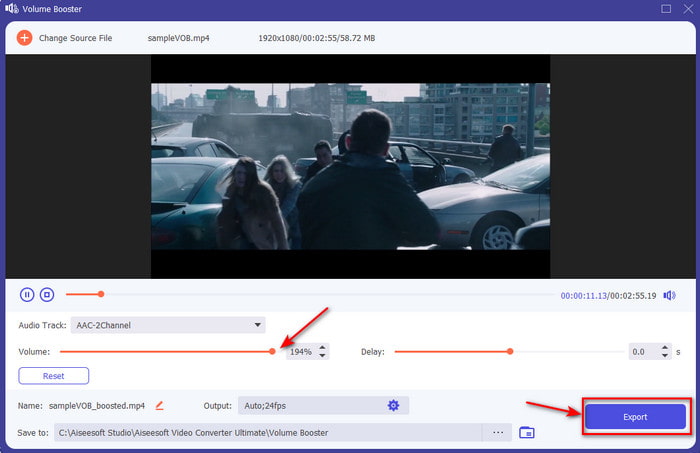
Task: Click the Delay slider handle
Action: click(x=510, y=351)
